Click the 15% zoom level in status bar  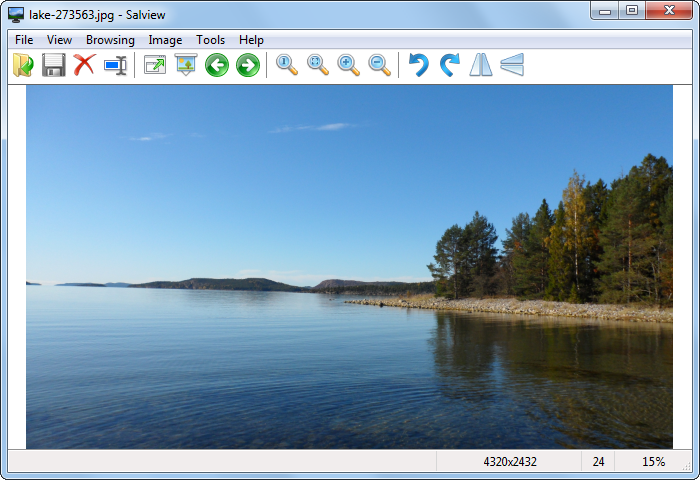(654, 461)
